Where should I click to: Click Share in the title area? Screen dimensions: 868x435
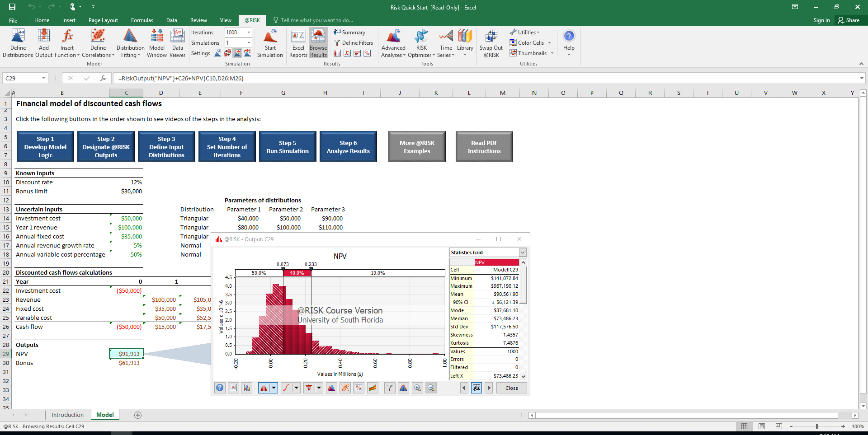(x=849, y=20)
